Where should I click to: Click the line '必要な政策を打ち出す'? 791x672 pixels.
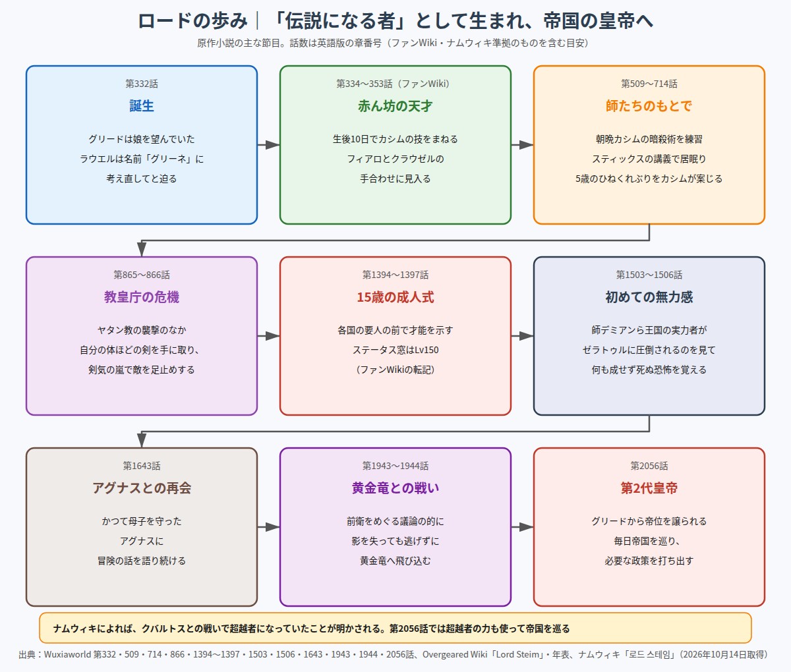tap(649, 561)
